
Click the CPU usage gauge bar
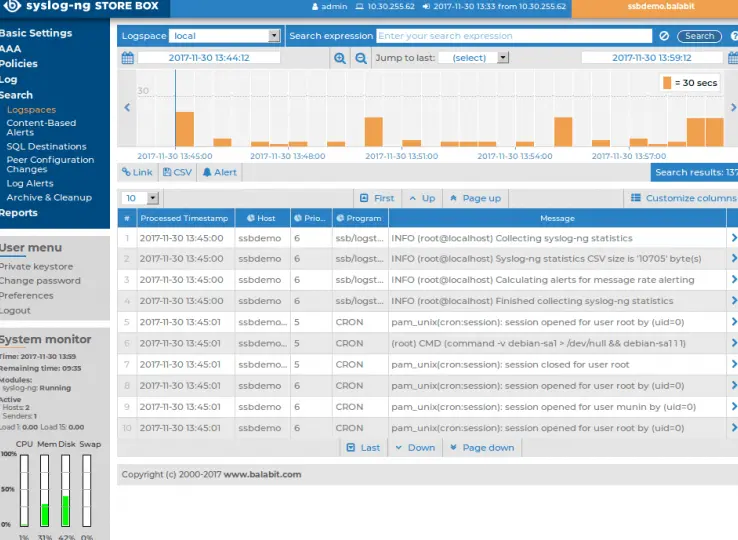[x=24, y=490]
